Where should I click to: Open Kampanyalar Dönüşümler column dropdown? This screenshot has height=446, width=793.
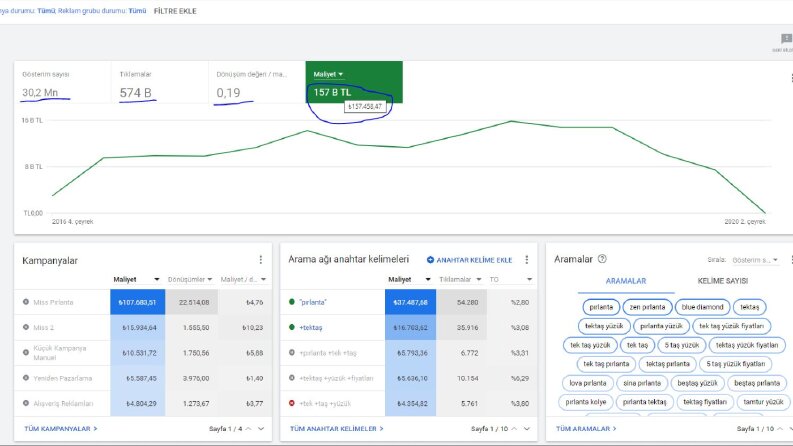[x=210, y=279]
